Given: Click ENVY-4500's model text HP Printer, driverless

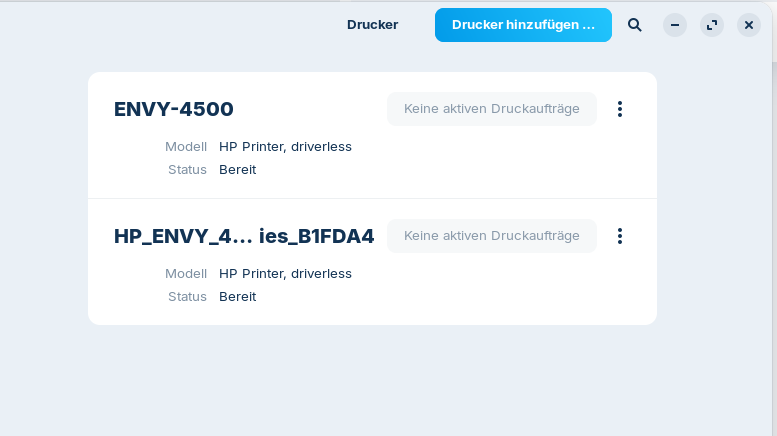Looking at the screenshot, I should point(285,147).
